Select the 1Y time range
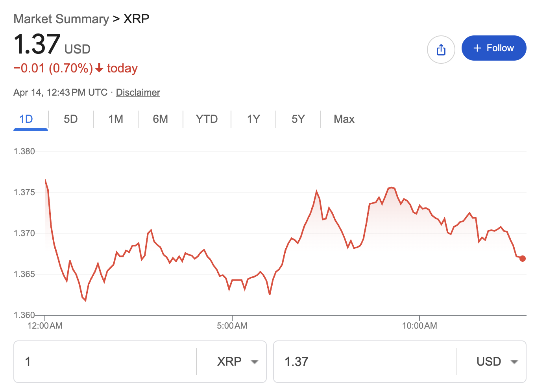The width and height of the screenshot is (547, 392). click(253, 119)
